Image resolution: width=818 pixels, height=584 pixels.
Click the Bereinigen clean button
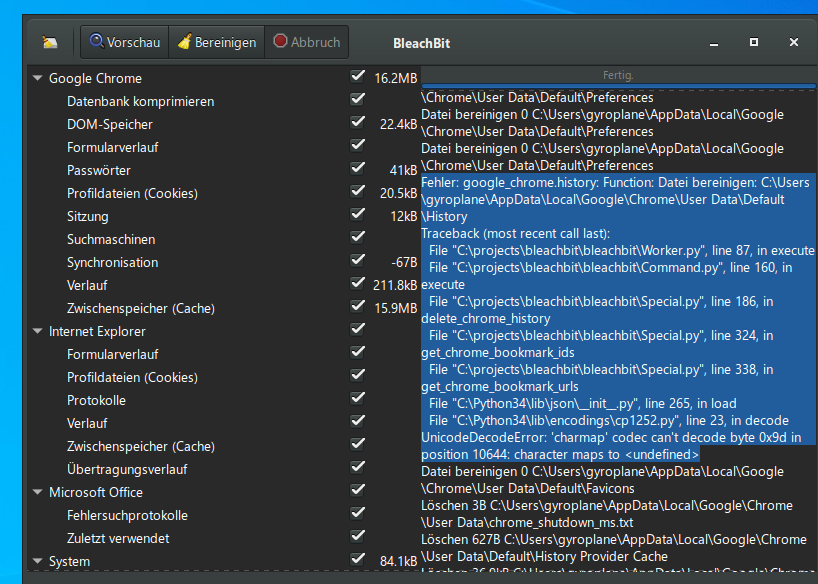coord(216,42)
